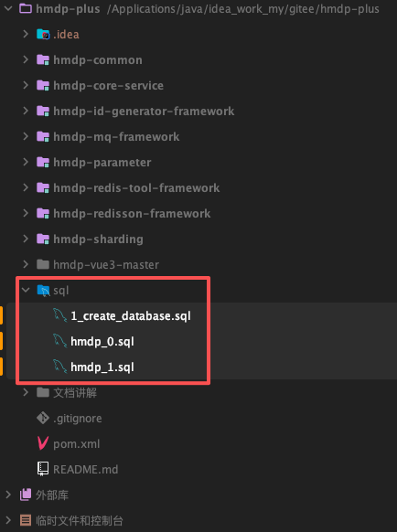Viewport: 397px width, 532px height.
Task: Select hmdp-mq-framework module
Action: tap(116, 137)
